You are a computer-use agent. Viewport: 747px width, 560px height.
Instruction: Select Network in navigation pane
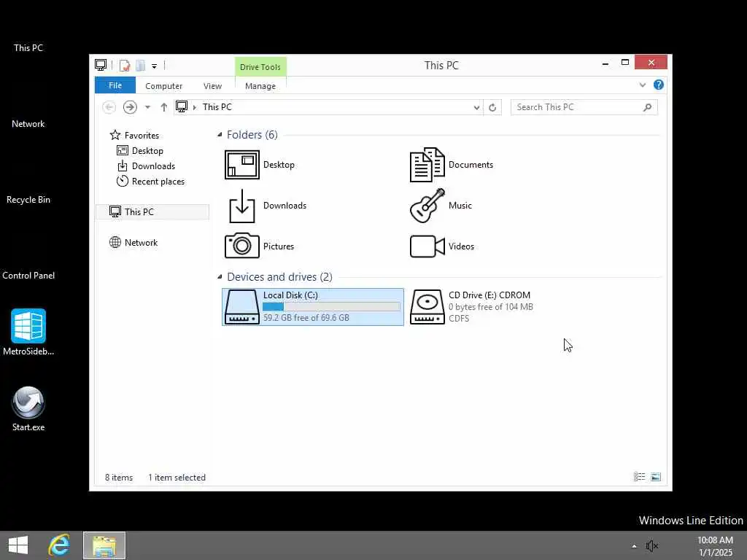pyautogui.click(x=133, y=242)
